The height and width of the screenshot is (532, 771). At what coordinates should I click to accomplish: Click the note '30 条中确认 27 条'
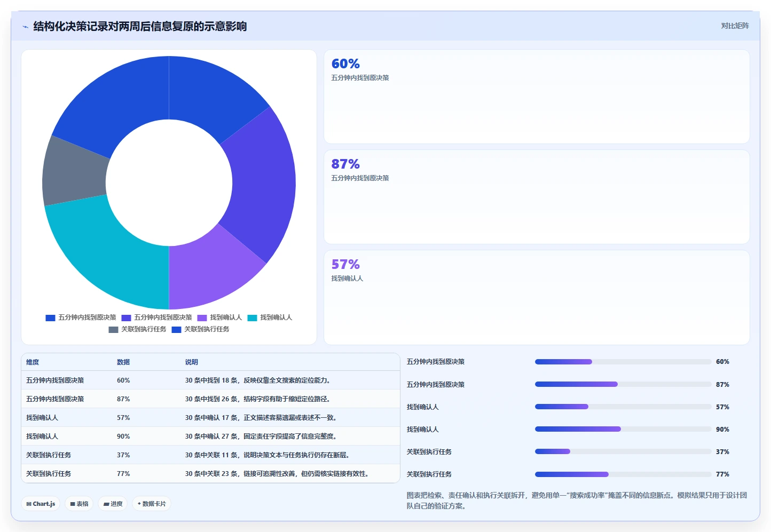(x=211, y=436)
